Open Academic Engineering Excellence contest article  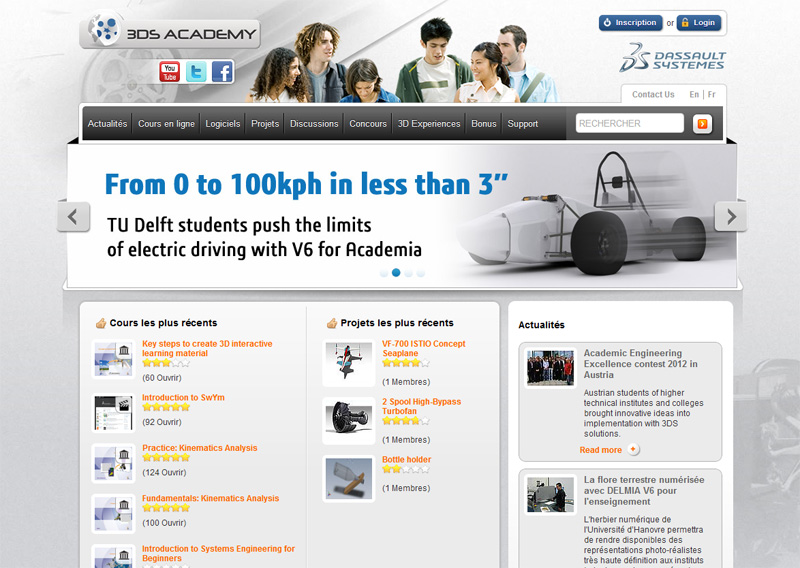pos(640,364)
